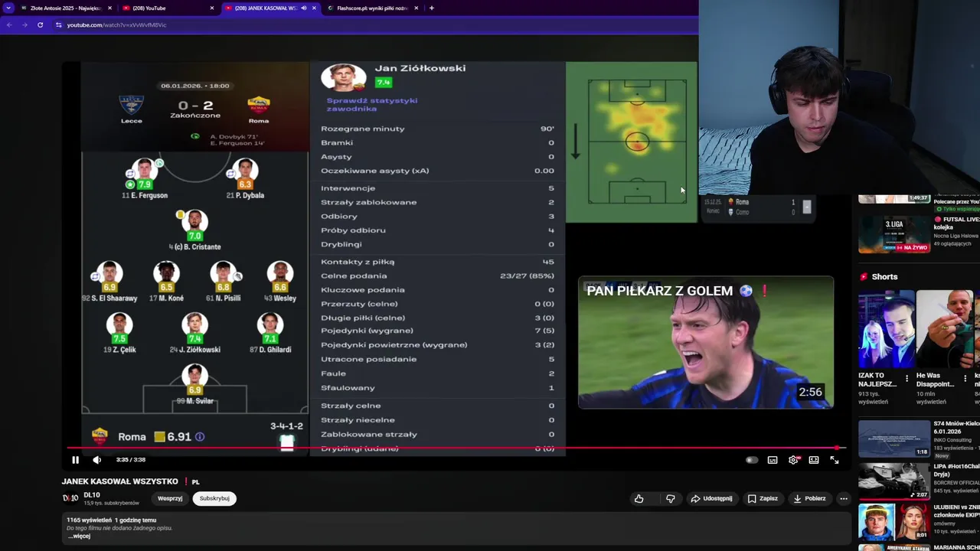Click the Wesprzyj button
This screenshot has width=980, height=551.
click(170, 498)
